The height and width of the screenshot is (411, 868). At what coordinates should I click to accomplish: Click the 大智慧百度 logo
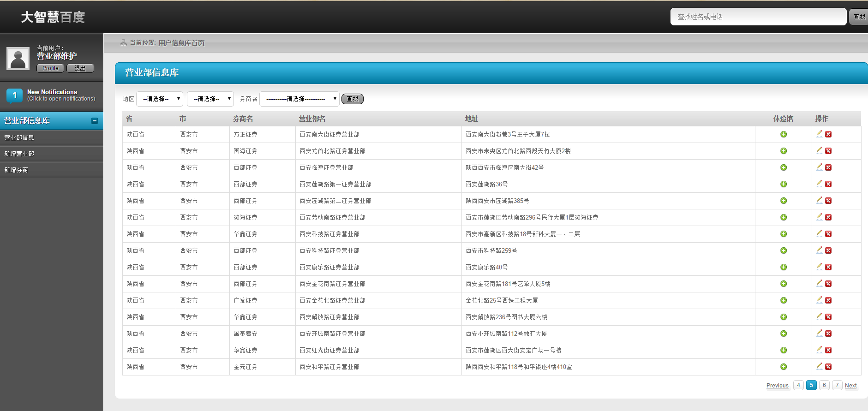(53, 17)
